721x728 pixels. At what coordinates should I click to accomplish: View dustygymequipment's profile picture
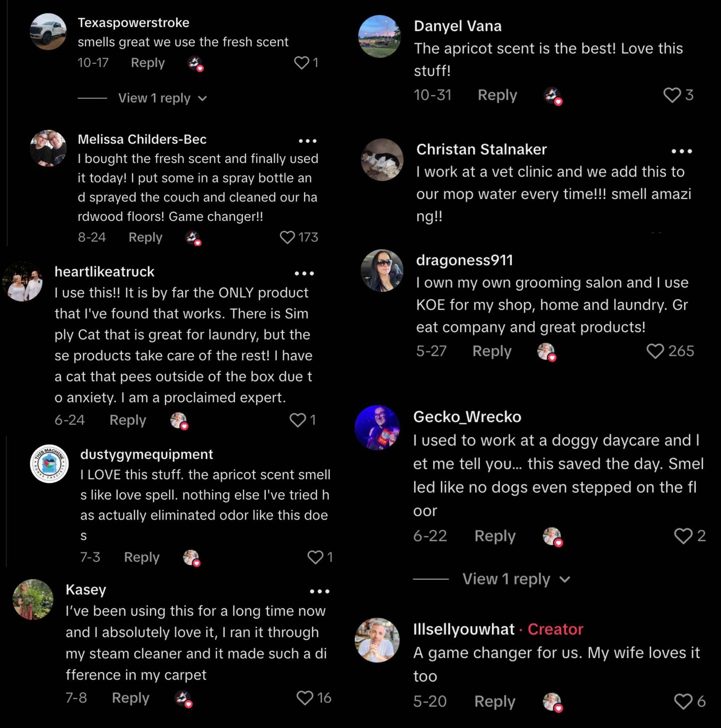[x=49, y=463]
